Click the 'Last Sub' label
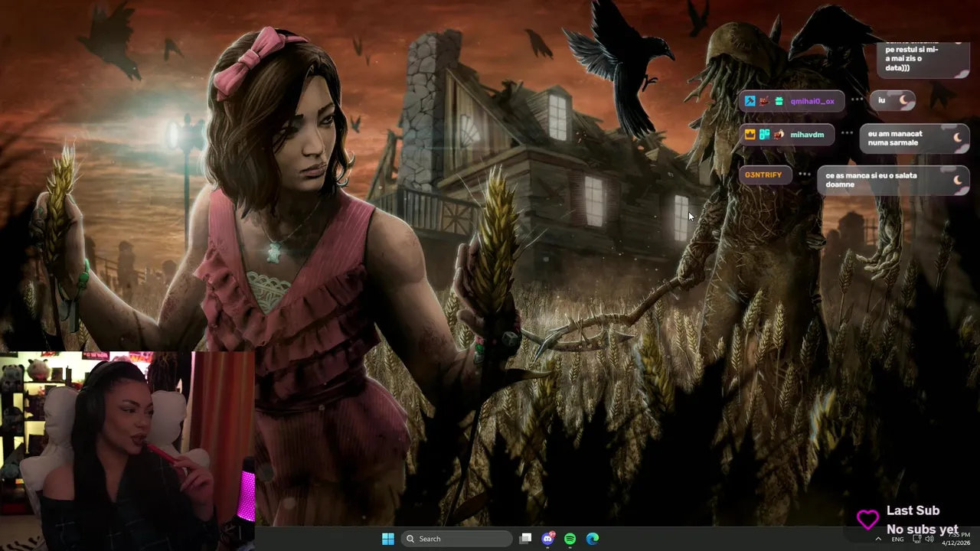The width and height of the screenshot is (980, 551). coord(913,510)
